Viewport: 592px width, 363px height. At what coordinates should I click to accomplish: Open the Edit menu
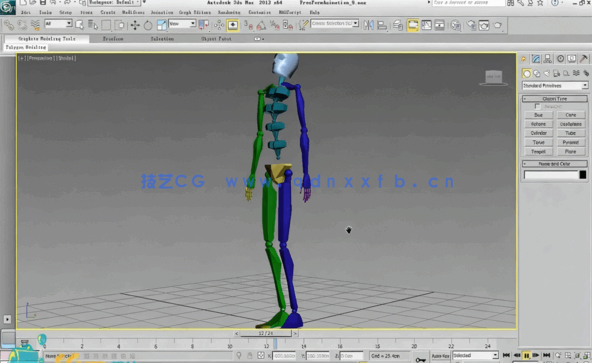pos(26,12)
